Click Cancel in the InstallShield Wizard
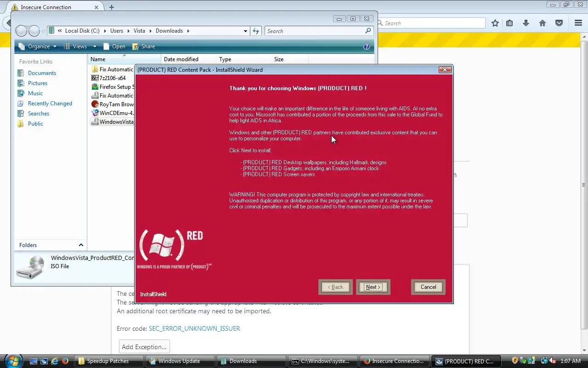 (428, 287)
